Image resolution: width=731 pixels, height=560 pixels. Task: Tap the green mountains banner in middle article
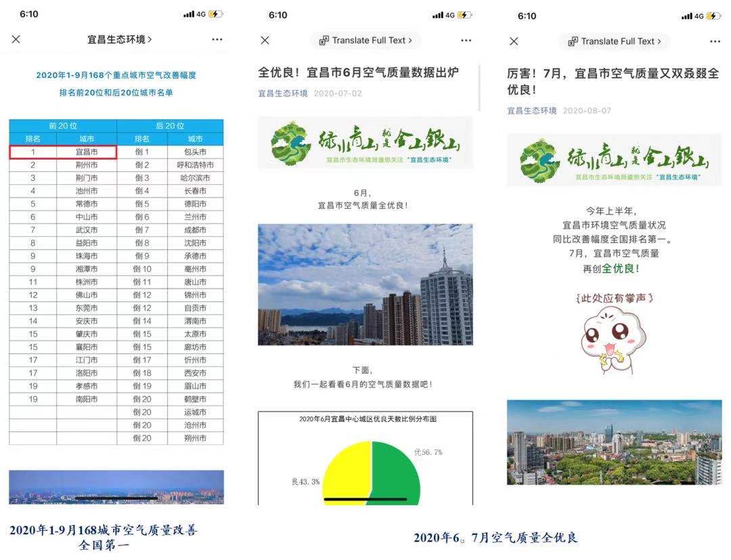[365, 143]
